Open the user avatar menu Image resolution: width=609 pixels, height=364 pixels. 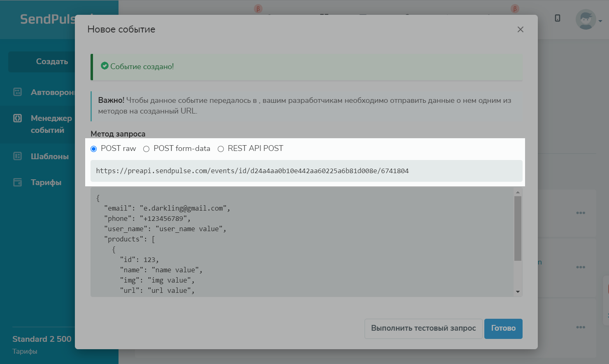point(586,20)
